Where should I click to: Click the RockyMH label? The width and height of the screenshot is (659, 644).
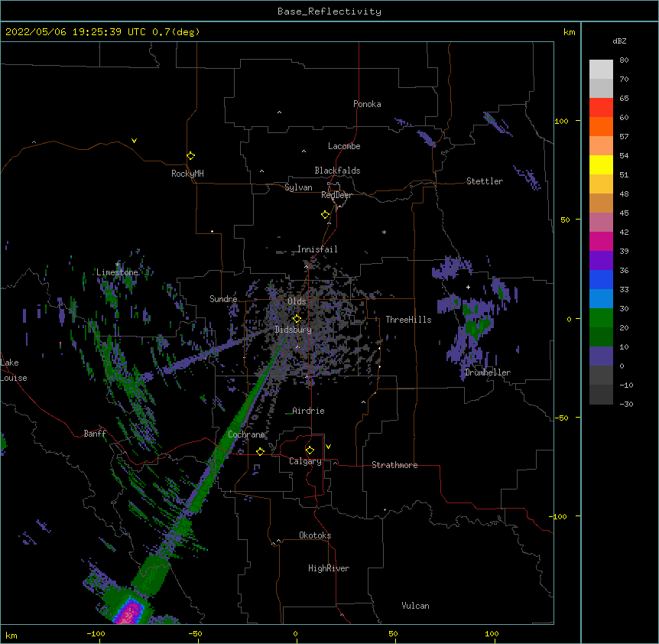[x=187, y=174]
